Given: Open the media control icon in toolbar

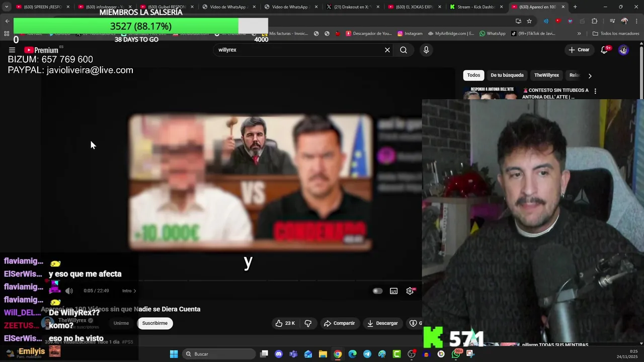Looking at the screenshot, I should click(x=612, y=21).
